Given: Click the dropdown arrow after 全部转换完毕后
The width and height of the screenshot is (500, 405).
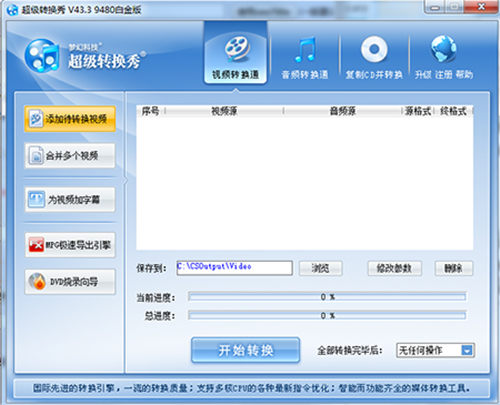Looking at the screenshot, I should pyautogui.click(x=467, y=350).
